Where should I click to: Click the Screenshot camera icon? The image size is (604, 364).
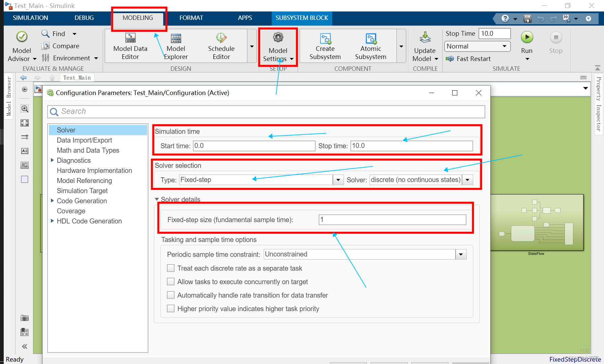tap(25, 318)
